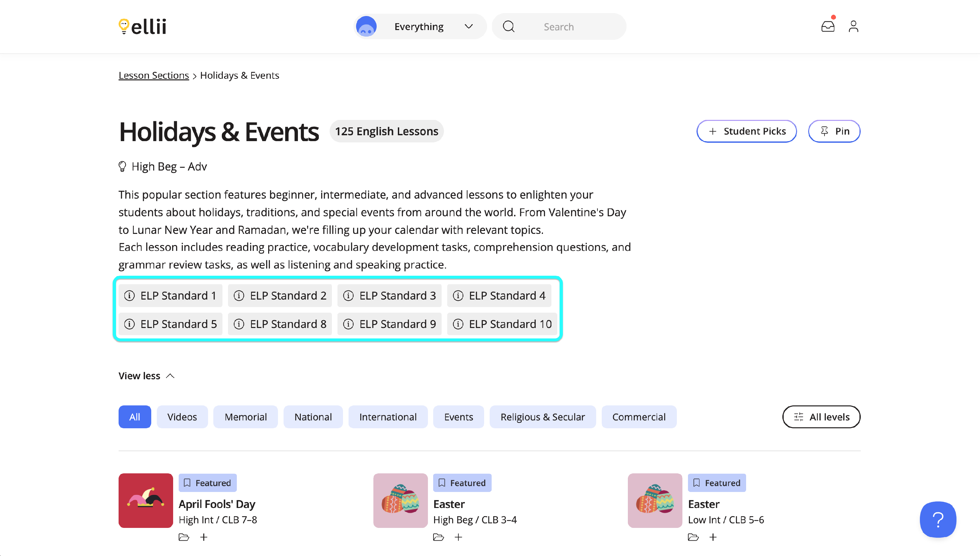The image size is (980, 556).
Task: Click folder icon under Low Int Easter
Action: pyautogui.click(x=693, y=537)
